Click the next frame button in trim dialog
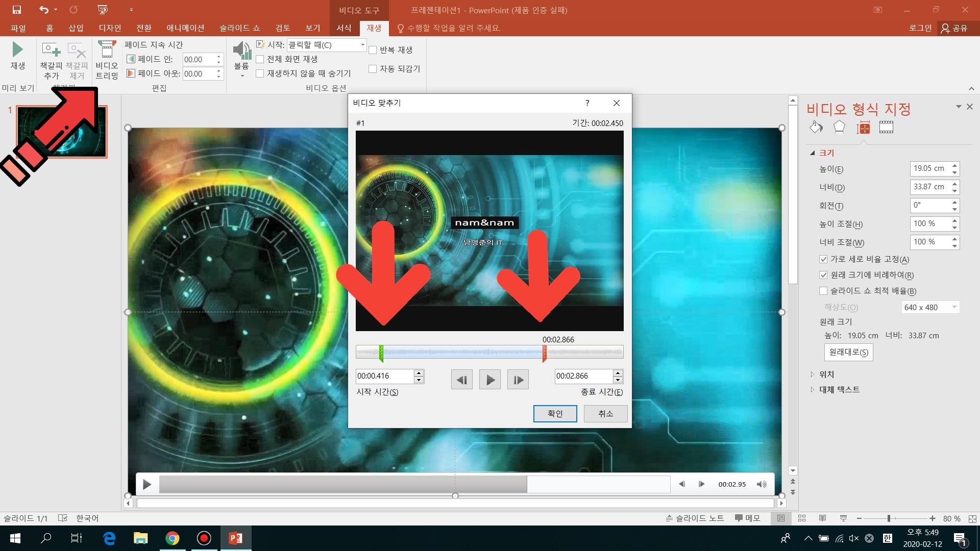The height and width of the screenshot is (551, 980). pyautogui.click(x=518, y=380)
